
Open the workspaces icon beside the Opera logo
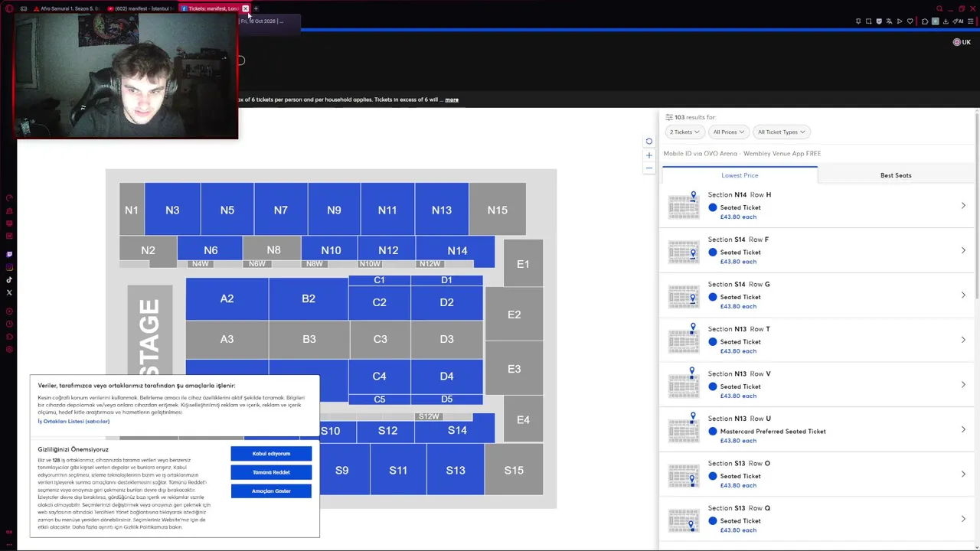(x=24, y=8)
